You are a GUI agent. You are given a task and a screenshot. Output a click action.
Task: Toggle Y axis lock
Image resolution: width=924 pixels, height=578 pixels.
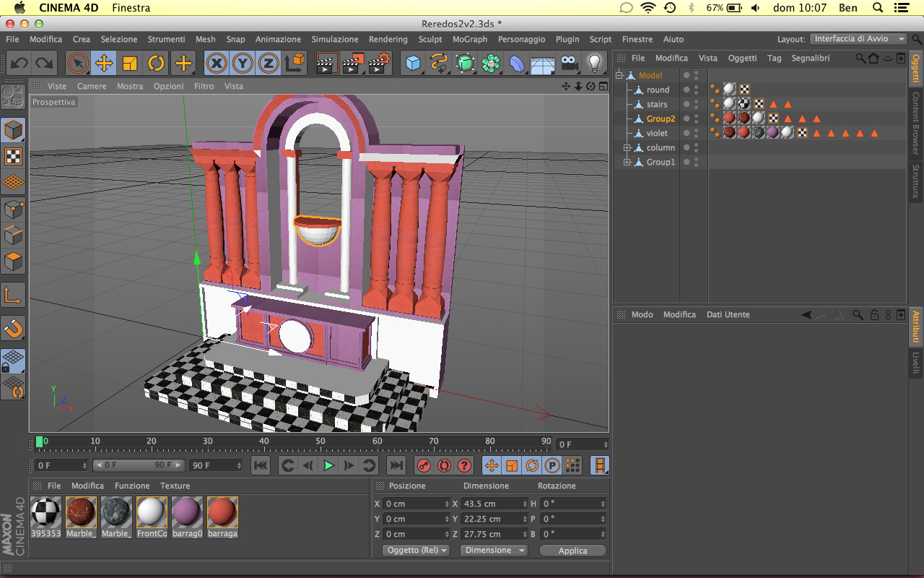coord(242,64)
